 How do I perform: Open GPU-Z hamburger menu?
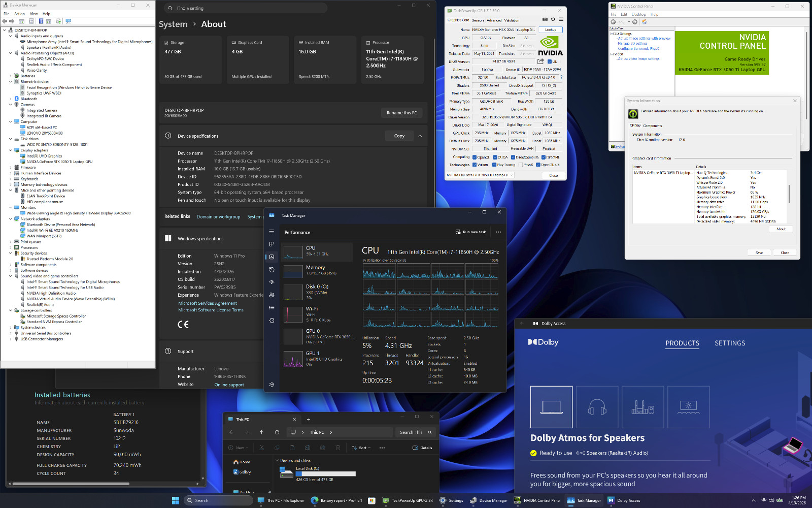click(561, 19)
